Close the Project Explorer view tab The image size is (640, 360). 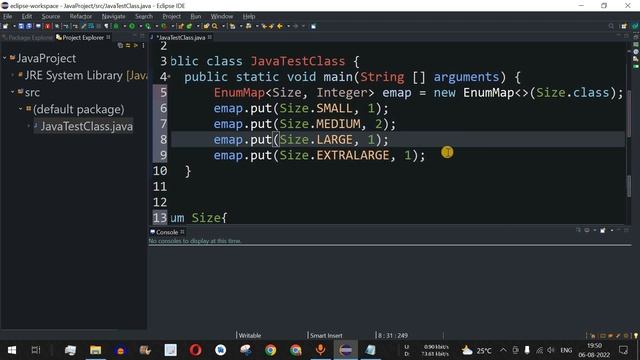[108, 37]
